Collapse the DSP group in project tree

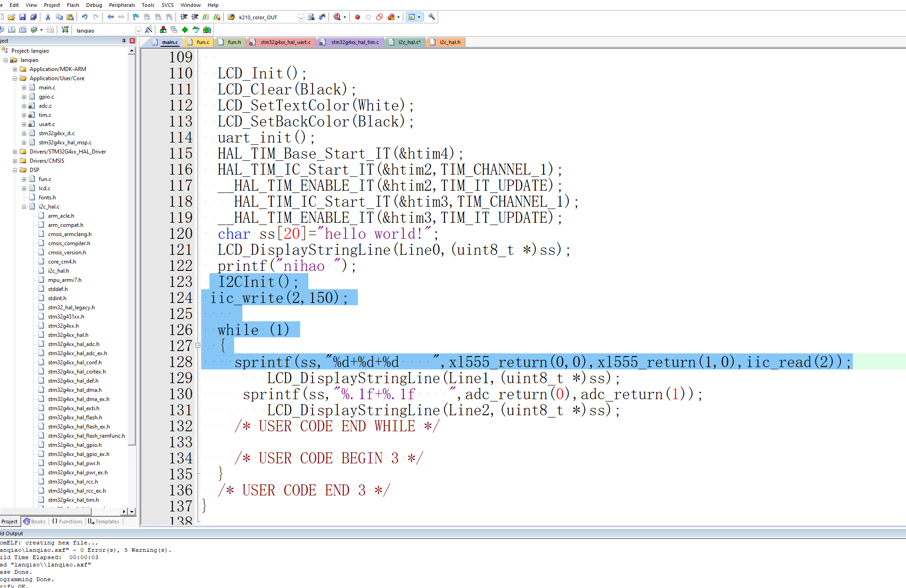[15, 170]
